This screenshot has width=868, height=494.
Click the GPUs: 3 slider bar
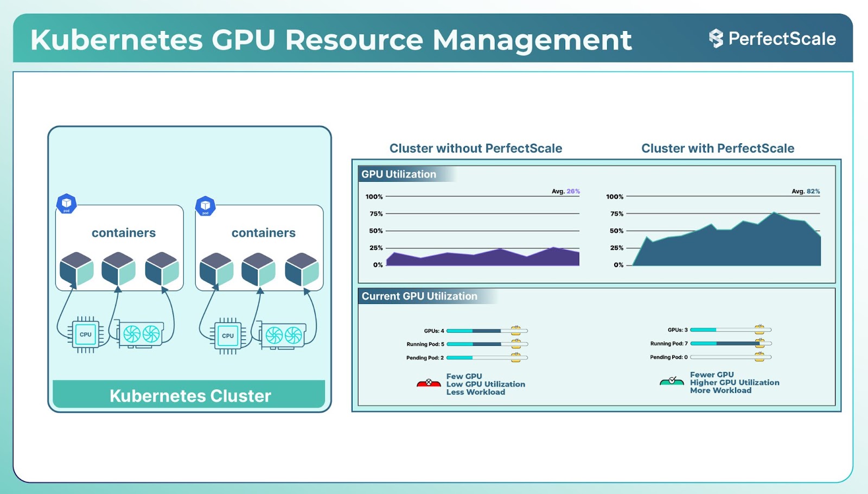coord(730,330)
